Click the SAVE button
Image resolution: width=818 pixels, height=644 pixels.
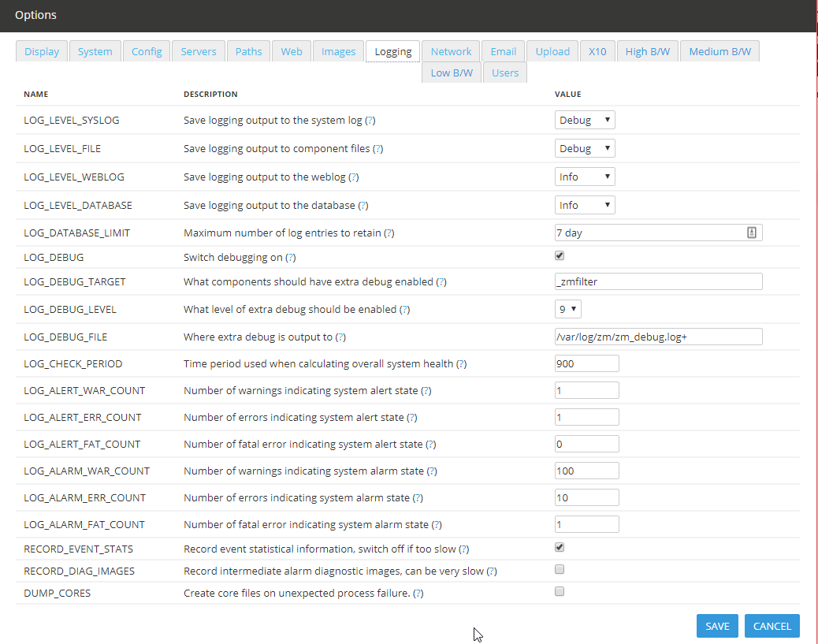click(x=717, y=626)
